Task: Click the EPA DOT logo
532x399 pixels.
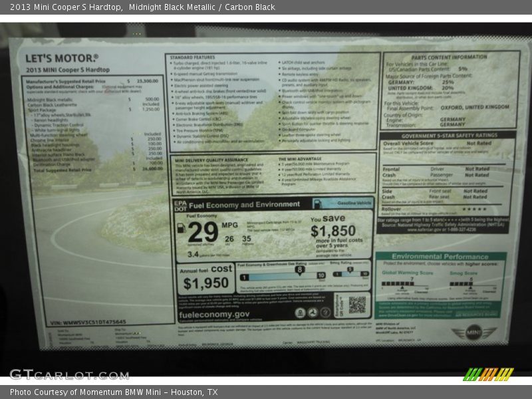Action: (x=180, y=205)
